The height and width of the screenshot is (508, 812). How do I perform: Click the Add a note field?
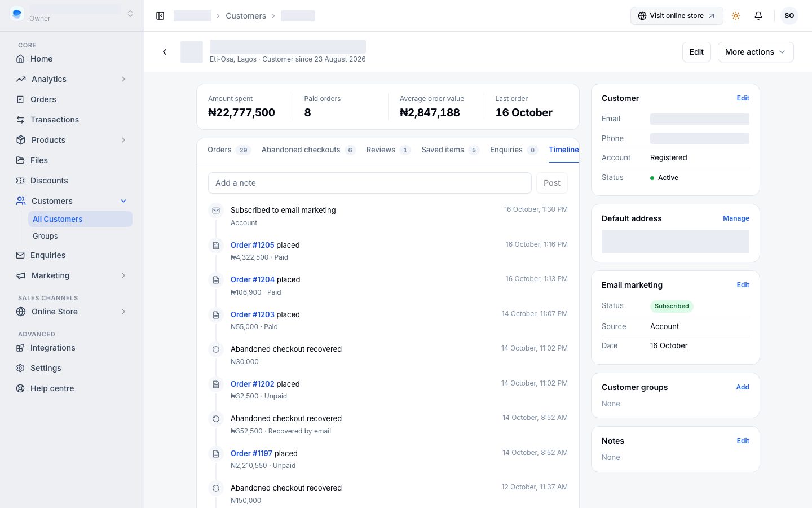click(x=370, y=183)
